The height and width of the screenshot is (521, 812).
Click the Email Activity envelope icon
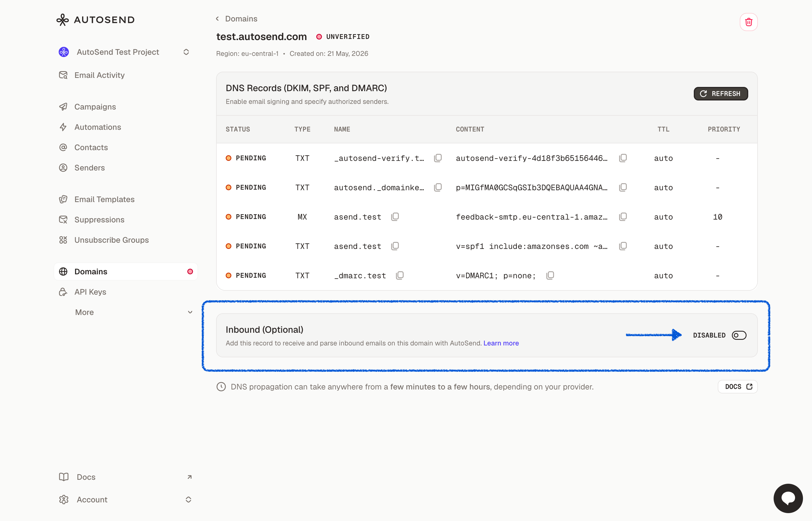pos(63,75)
